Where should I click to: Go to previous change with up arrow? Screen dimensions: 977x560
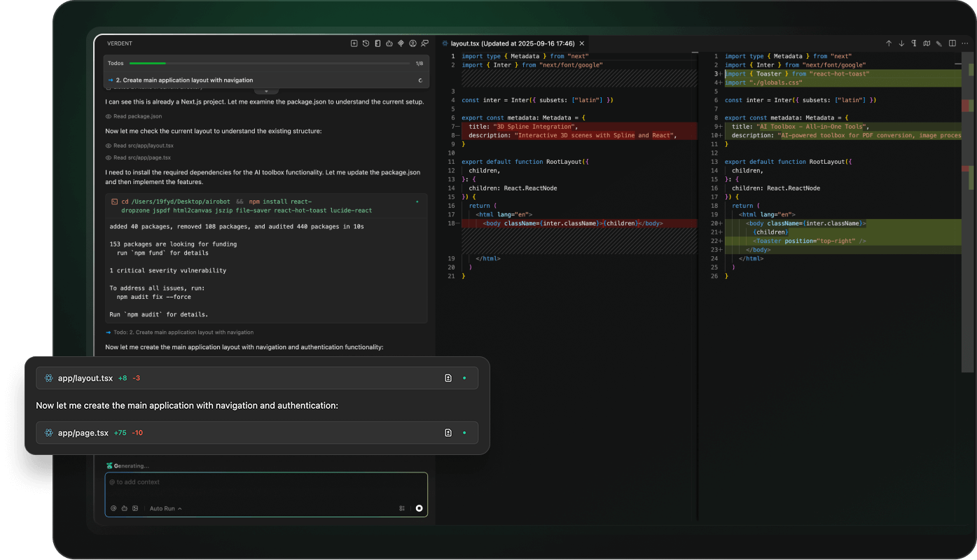[889, 43]
